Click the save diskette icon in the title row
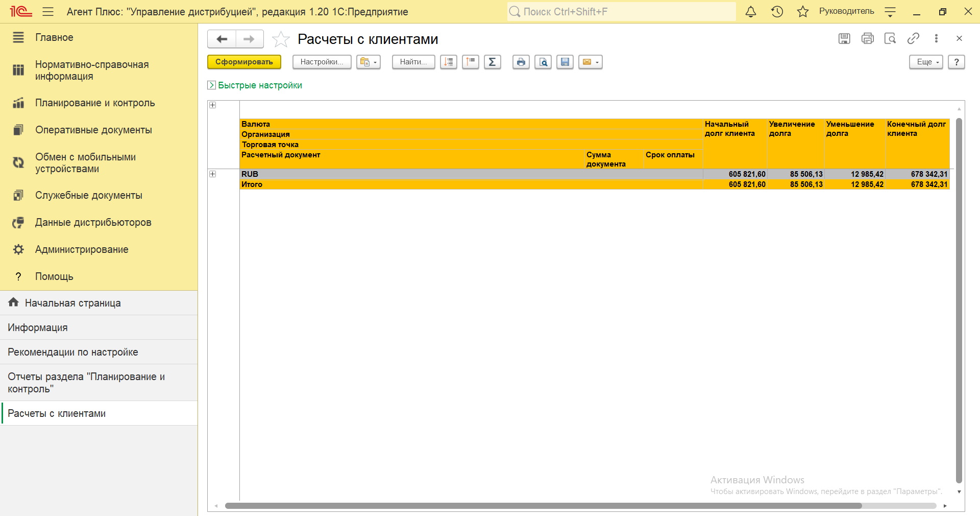 (x=844, y=38)
